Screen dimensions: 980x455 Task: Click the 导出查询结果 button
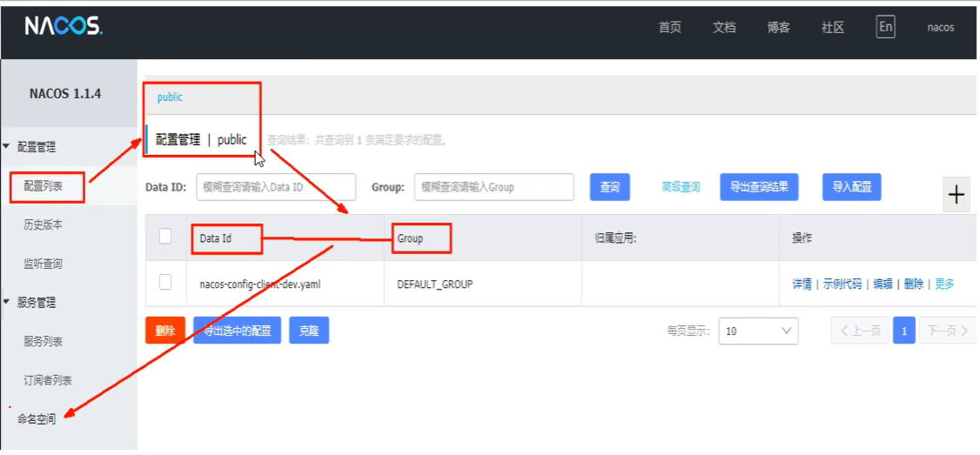[x=759, y=187]
